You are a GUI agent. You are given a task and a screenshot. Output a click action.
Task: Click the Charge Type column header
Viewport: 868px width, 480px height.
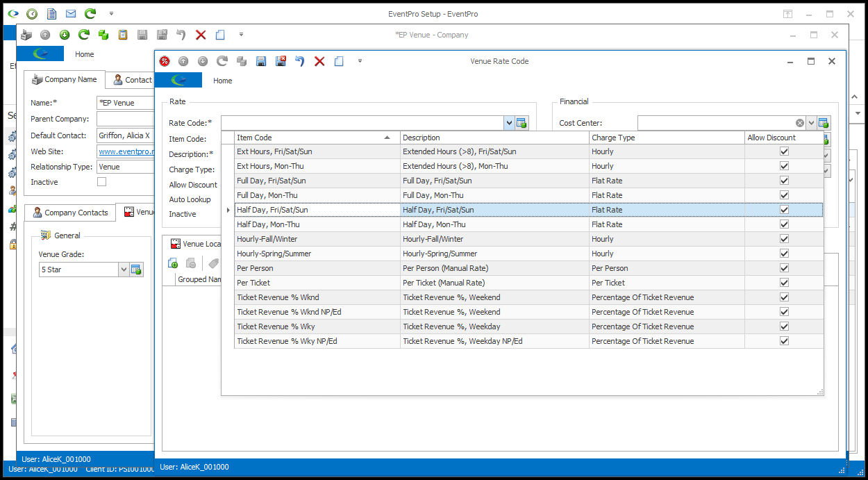pos(667,138)
